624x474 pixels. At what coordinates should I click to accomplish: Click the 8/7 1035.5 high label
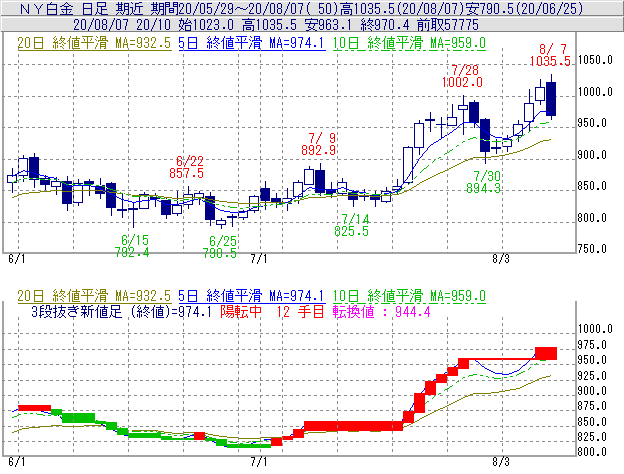coord(550,55)
